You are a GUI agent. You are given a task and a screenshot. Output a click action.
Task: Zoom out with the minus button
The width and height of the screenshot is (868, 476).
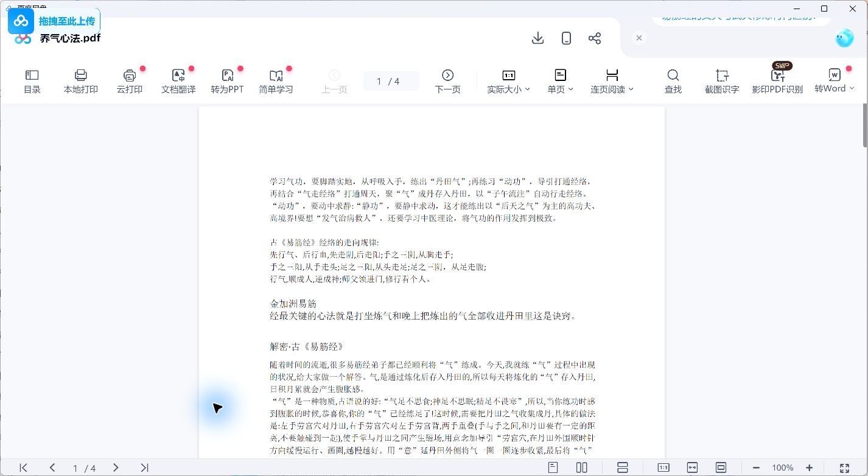pos(756,467)
